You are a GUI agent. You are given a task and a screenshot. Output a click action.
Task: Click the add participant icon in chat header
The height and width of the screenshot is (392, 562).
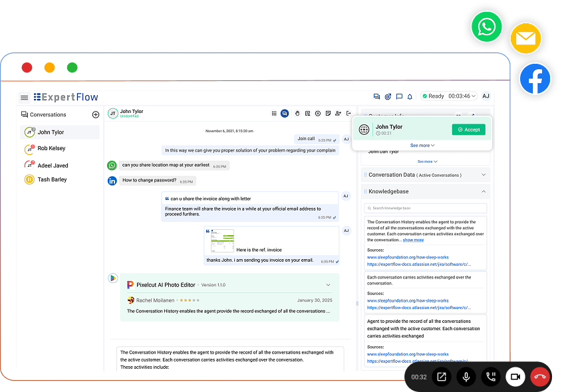338,114
